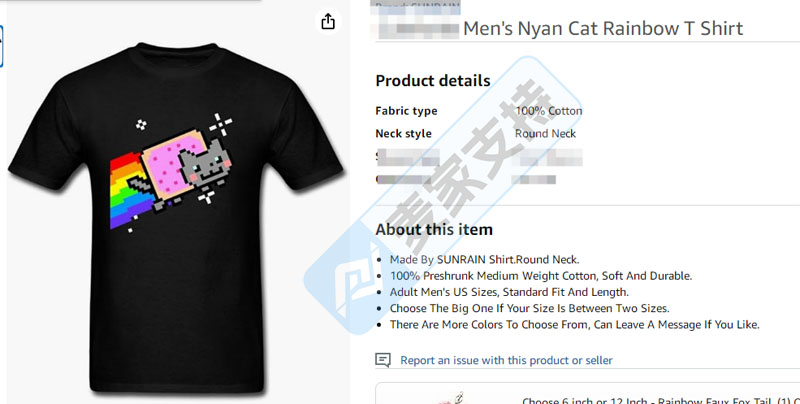
Task: Open the Report an issue link
Action: click(x=506, y=360)
